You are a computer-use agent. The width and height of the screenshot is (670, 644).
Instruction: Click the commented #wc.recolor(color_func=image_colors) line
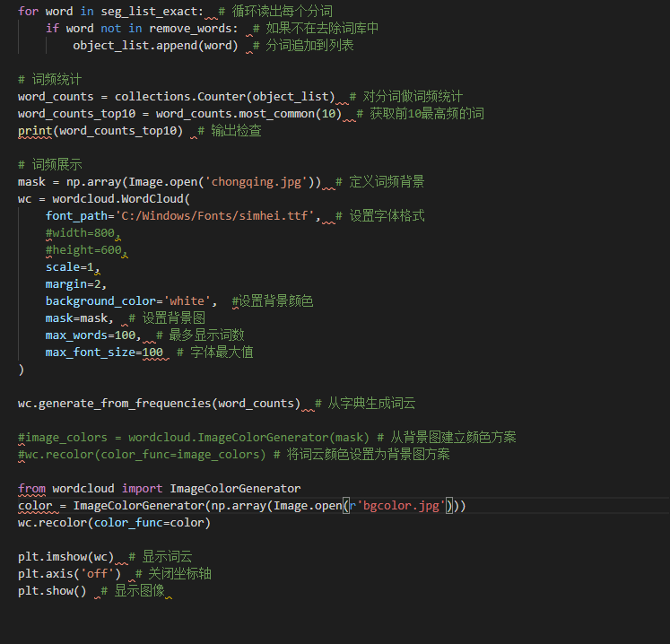click(x=234, y=455)
